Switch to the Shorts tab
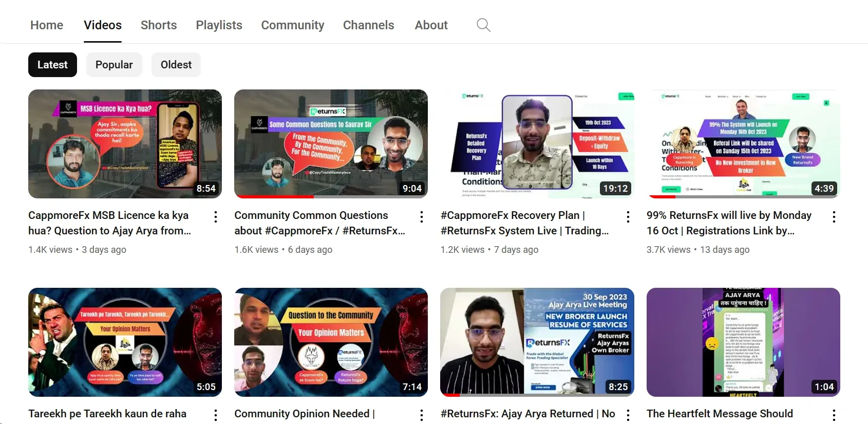The image size is (868, 424). [159, 25]
